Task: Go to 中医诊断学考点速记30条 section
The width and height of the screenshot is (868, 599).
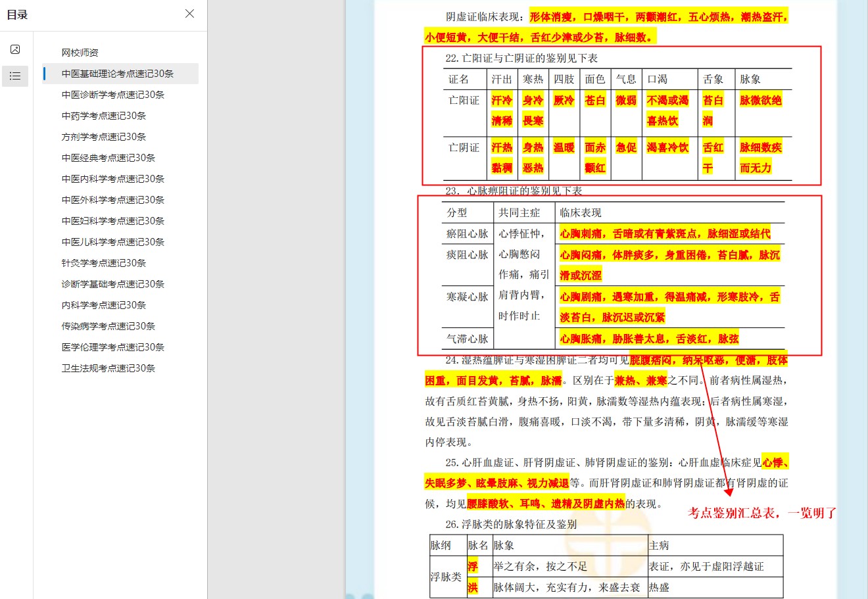Action: click(x=112, y=95)
